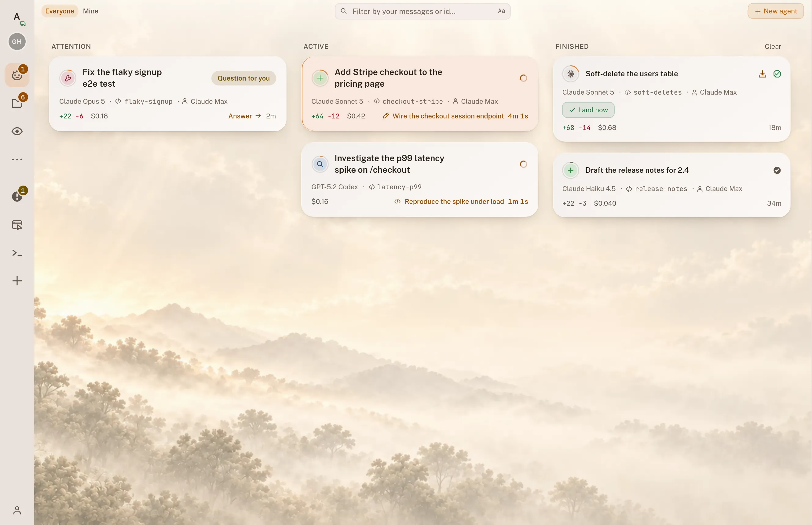Open the folder icon with badge 6
Screen dimensions: 812x525
pos(17,103)
